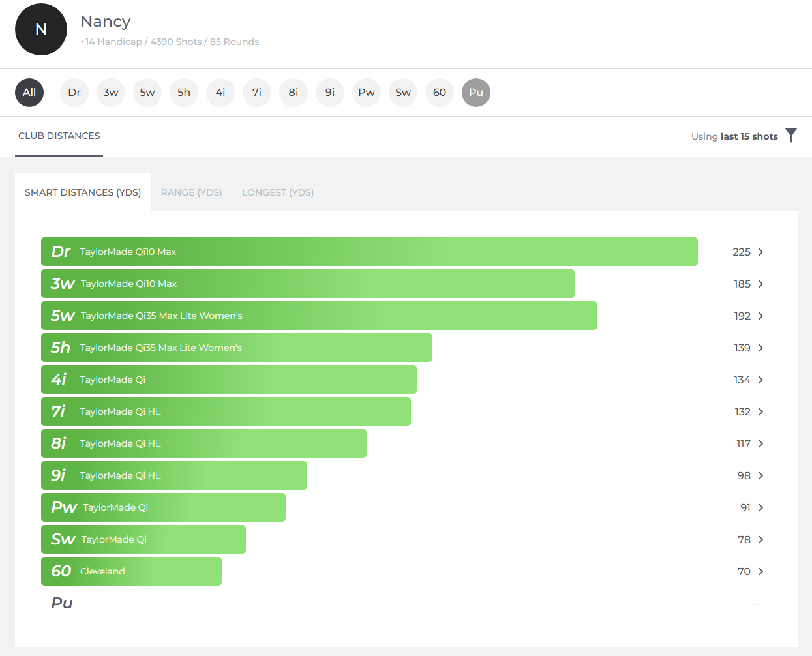Click the 192 distance value
Screen dimensions: 812x656
click(742, 316)
